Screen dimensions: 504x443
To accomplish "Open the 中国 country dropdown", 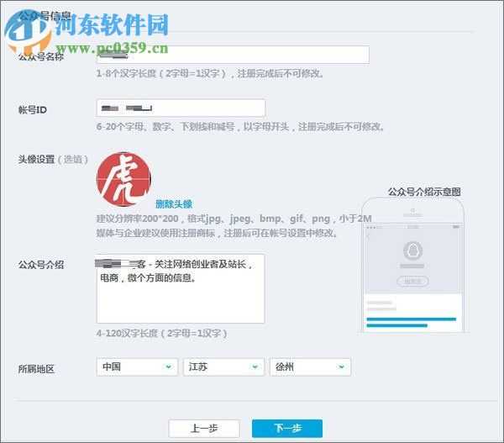I will (x=137, y=367).
